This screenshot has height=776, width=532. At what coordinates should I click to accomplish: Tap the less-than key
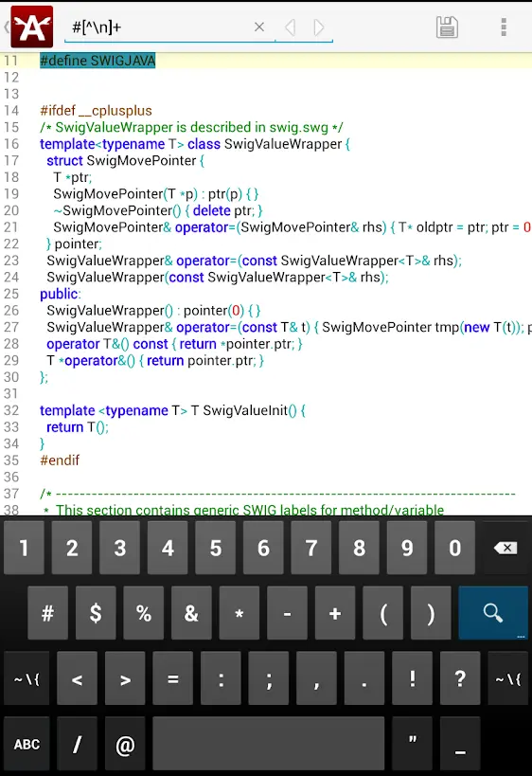(77, 678)
